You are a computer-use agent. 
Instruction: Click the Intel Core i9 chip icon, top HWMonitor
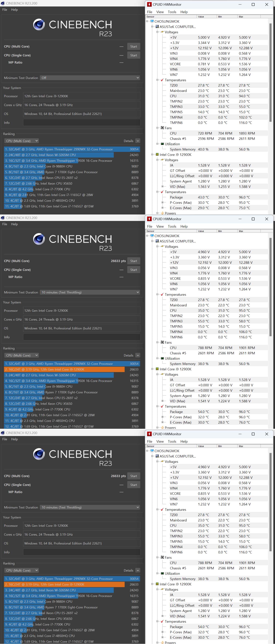157,155
